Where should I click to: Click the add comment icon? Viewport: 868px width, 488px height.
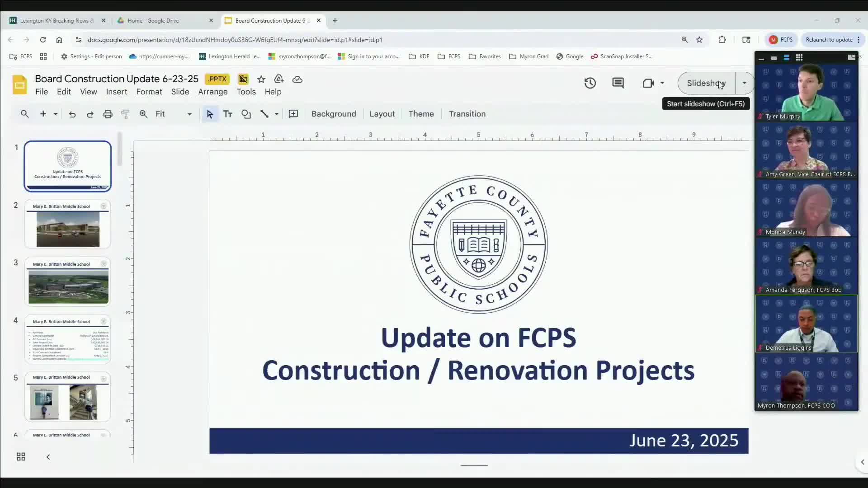tap(293, 114)
